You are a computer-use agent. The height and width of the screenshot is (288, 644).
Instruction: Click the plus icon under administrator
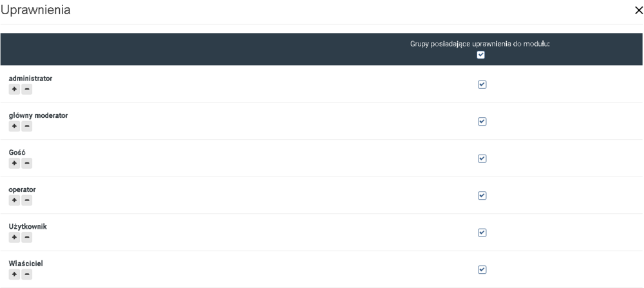pos(14,89)
